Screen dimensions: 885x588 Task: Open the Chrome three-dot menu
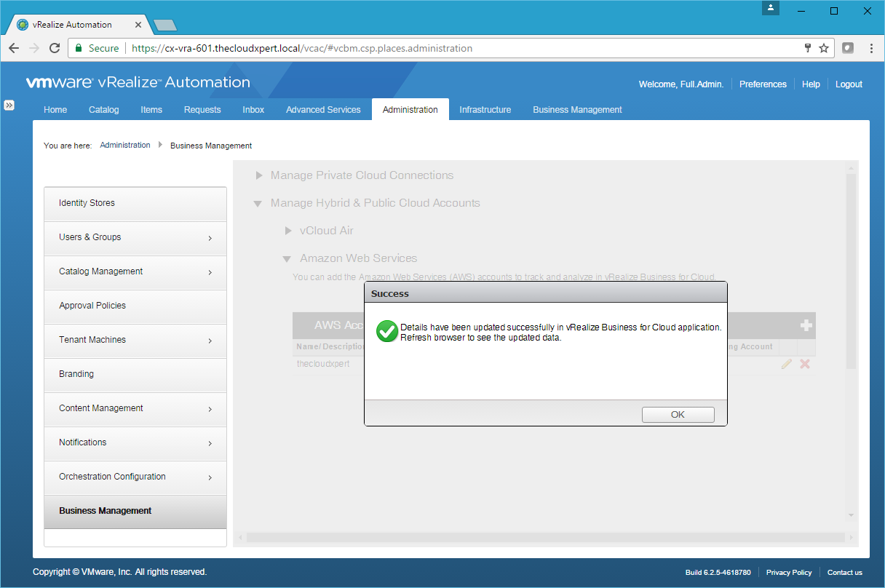871,48
